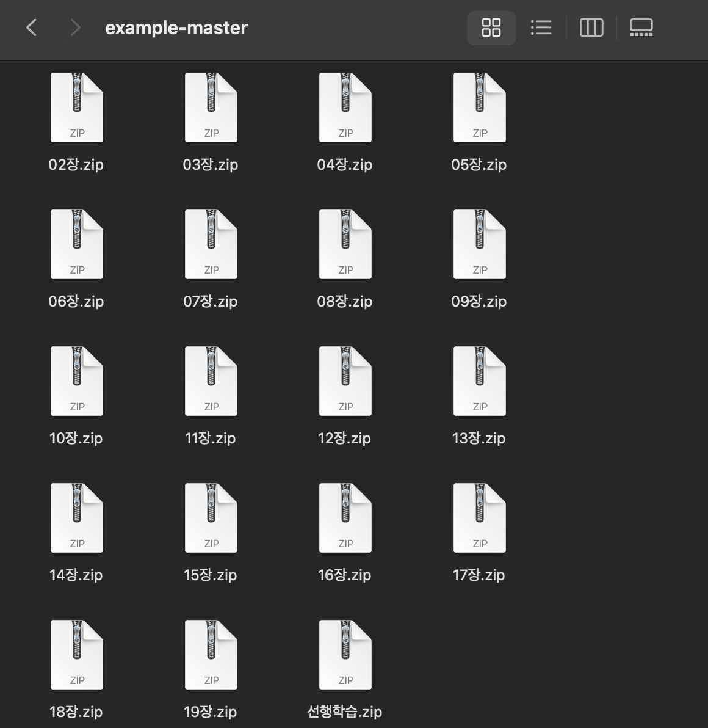The image size is (708, 728).
Task: Click the 05장.zip file name label
Action: click(x=479, y=164)
